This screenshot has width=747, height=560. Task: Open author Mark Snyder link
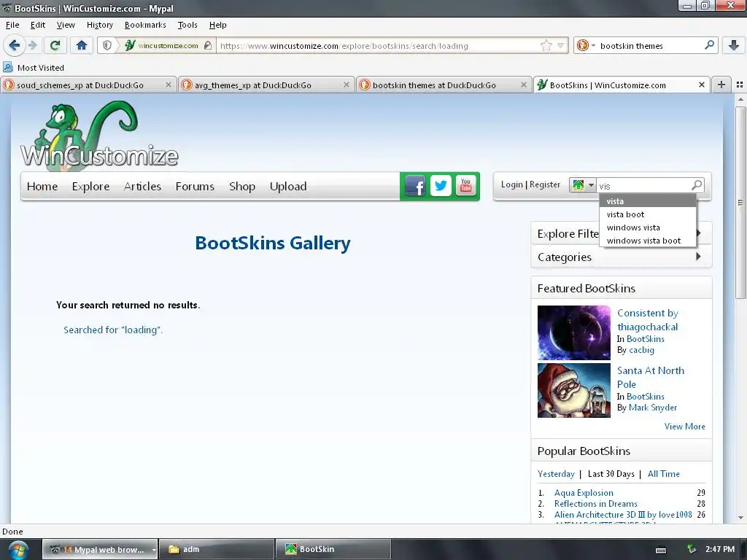[x=653, y=408]
